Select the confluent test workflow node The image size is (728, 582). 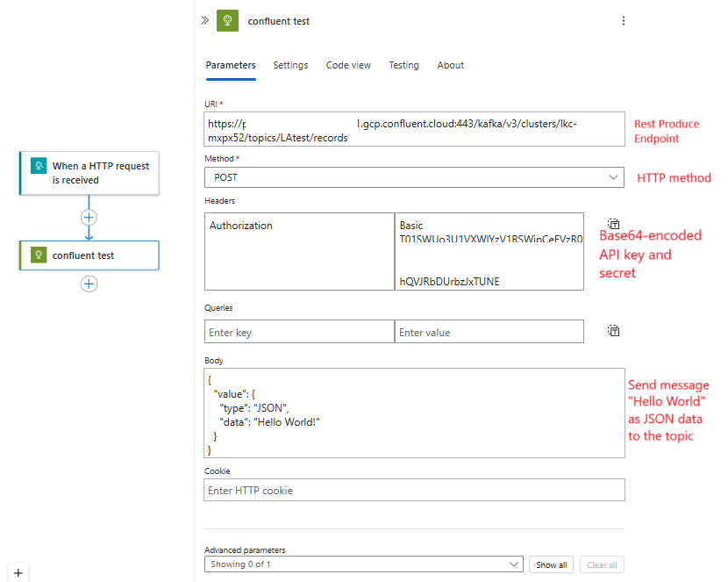(x=89, y=255)
